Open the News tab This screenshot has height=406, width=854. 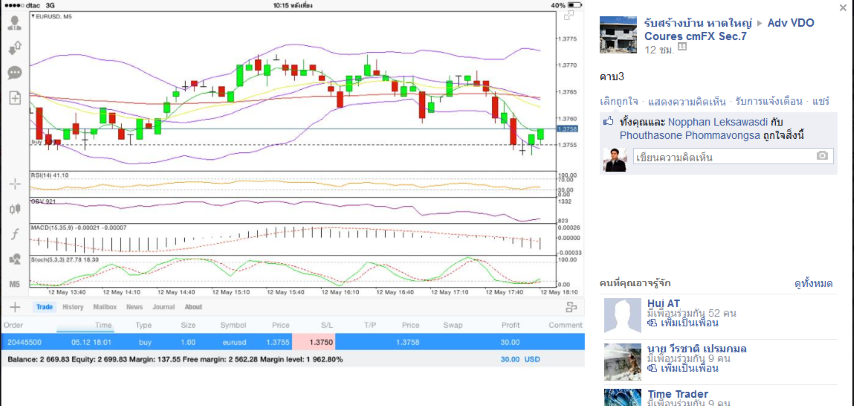pos(135,307)
